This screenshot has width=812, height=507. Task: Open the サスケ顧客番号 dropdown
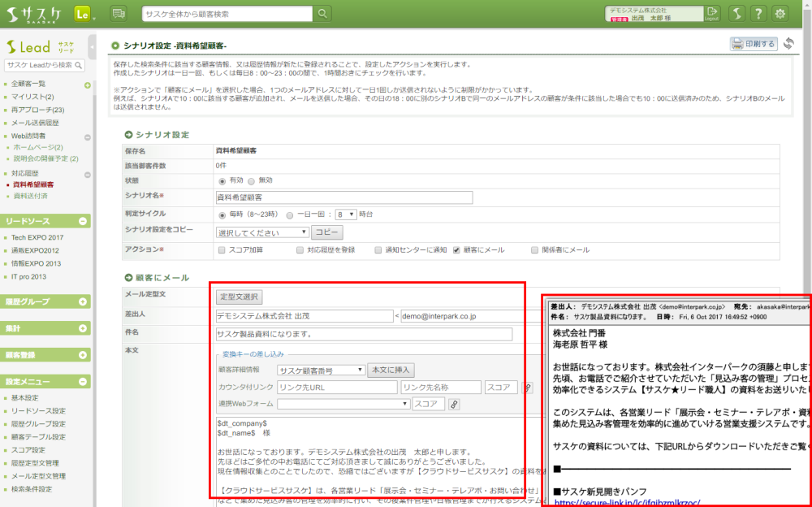321,370
